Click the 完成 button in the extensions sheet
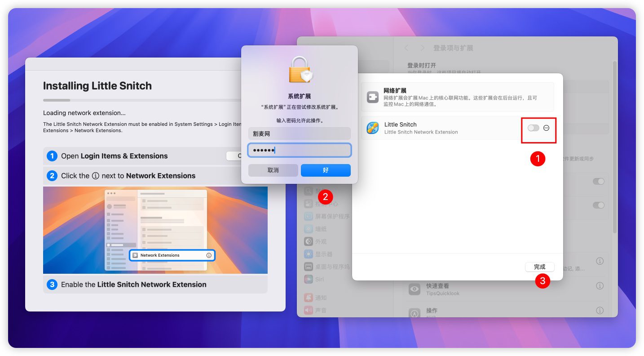This screenshot has width=644, height=356. click(539, 267)
